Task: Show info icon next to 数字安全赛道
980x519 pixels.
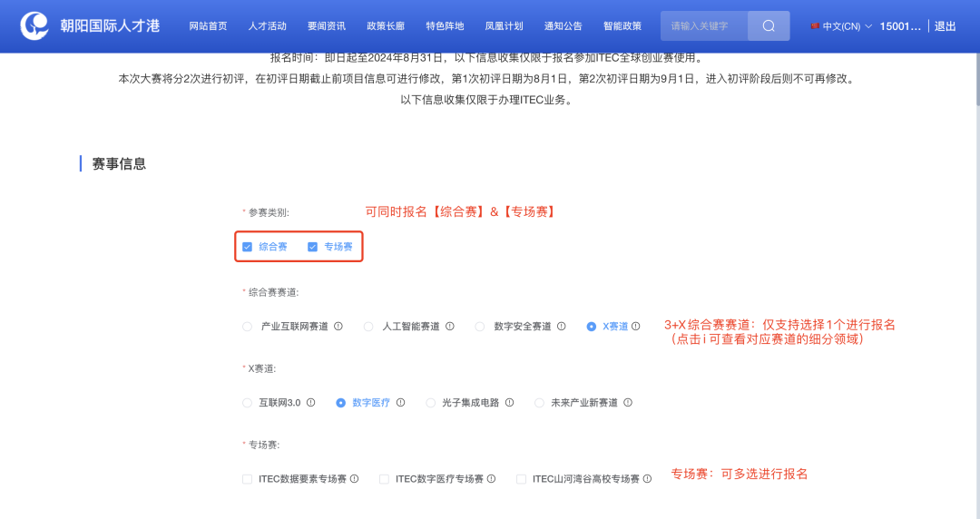Action: click(x=562, y=327)
